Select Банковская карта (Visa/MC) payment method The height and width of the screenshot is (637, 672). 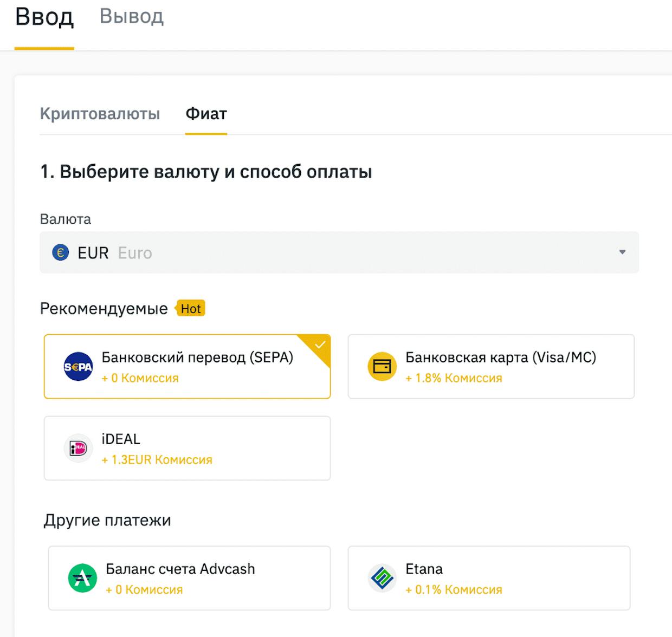491,367
